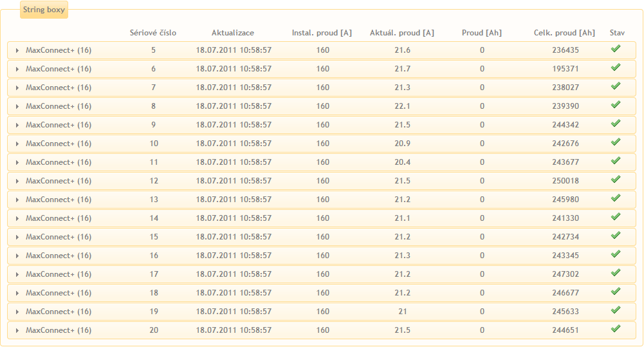
Task: Click green status checkmark for serial 8
Action: 616,105
